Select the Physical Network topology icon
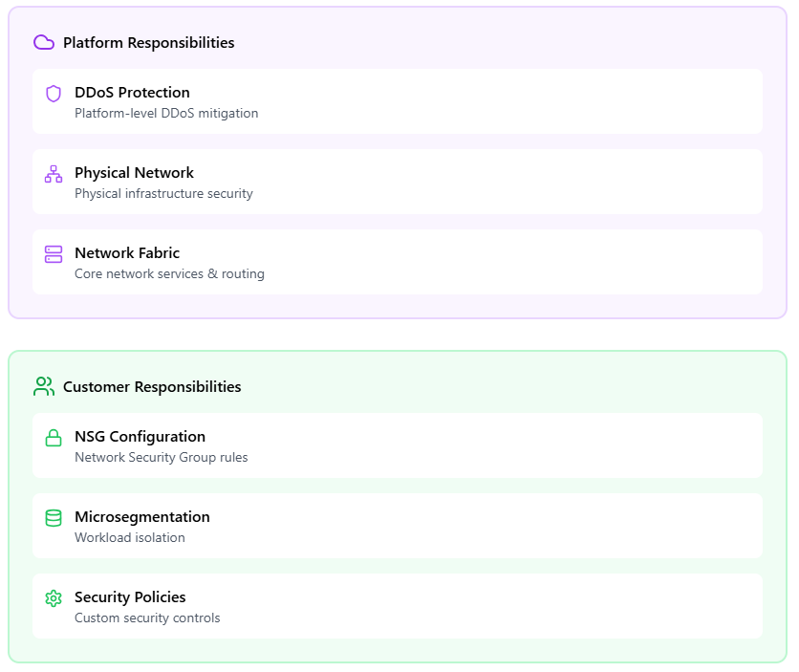This screenshot has width=799, height=672. click(54, 174)
